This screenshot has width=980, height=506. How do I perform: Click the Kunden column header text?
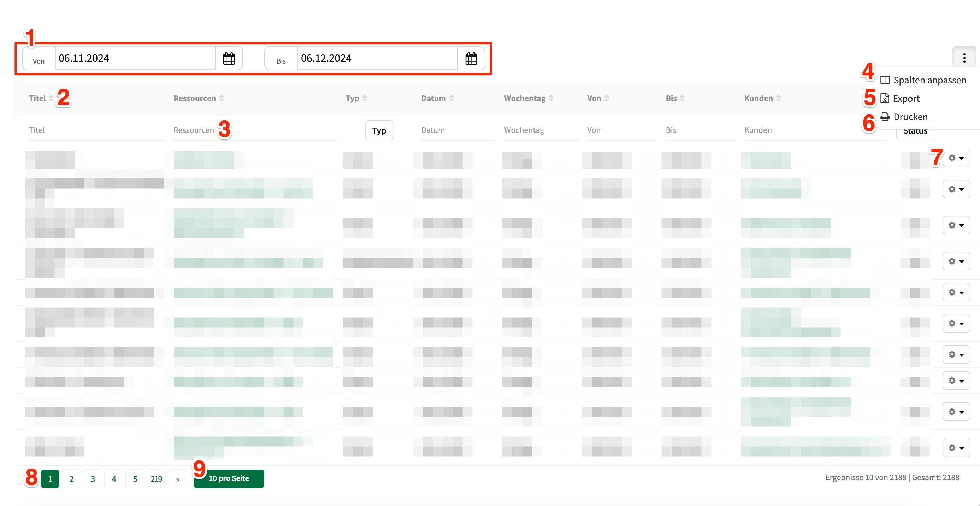758,99
